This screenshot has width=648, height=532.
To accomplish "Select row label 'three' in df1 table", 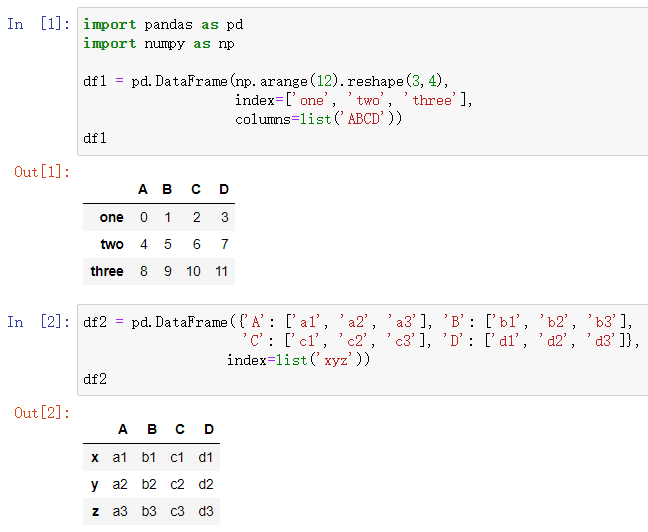I will tap(107, 271).
